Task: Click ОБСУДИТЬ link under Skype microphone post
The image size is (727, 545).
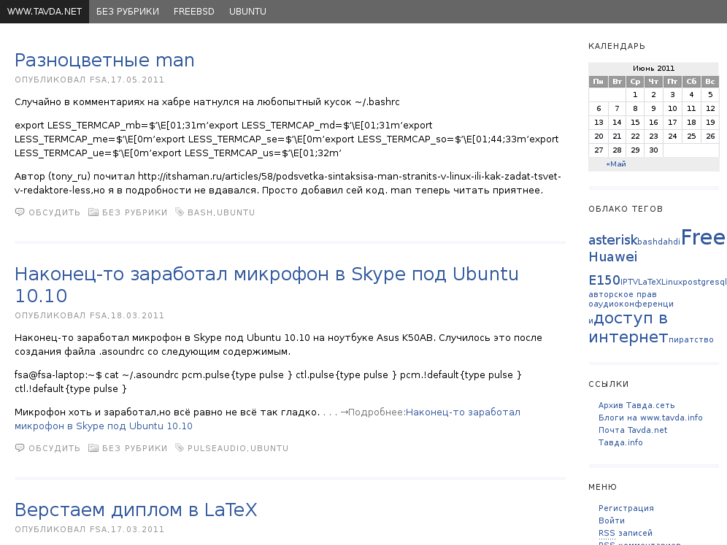Action: point(54,448)
